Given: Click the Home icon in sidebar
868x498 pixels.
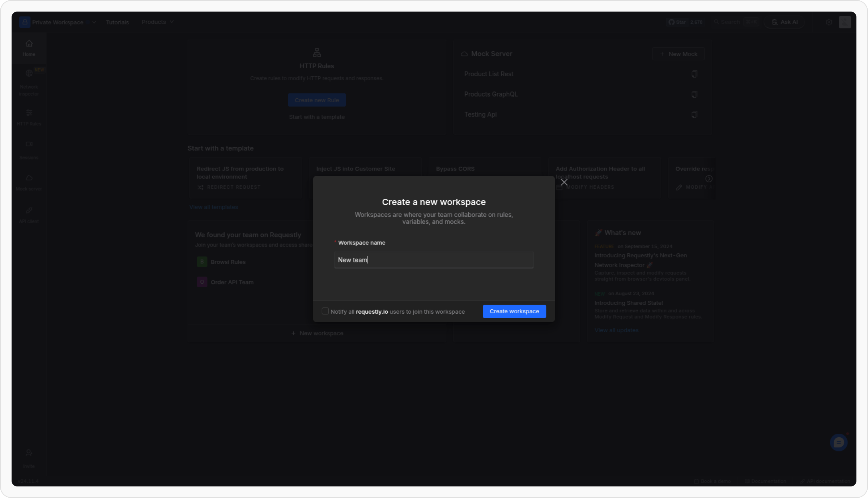Looking at the screenshot, I should [29, 44].
